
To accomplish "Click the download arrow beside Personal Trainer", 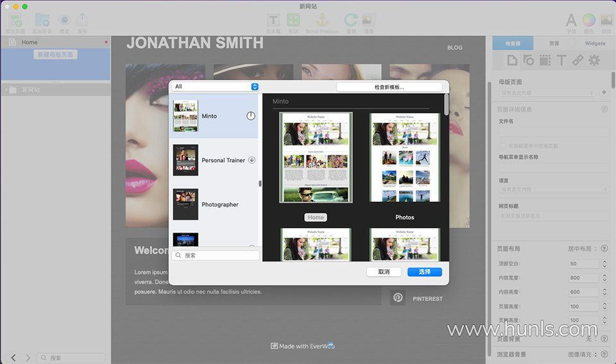I will 252,160.
